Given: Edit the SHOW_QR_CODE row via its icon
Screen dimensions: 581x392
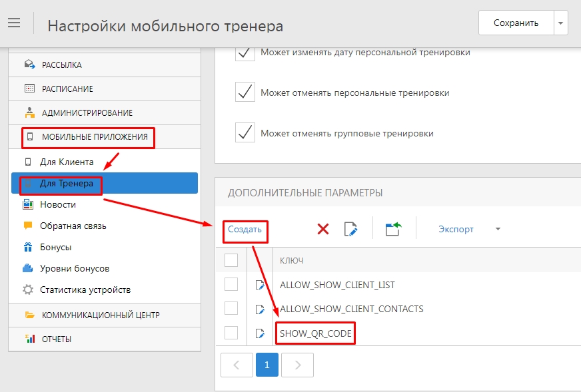Looking at the screenshot, I should pyautogui.click(x=260, y=333).
